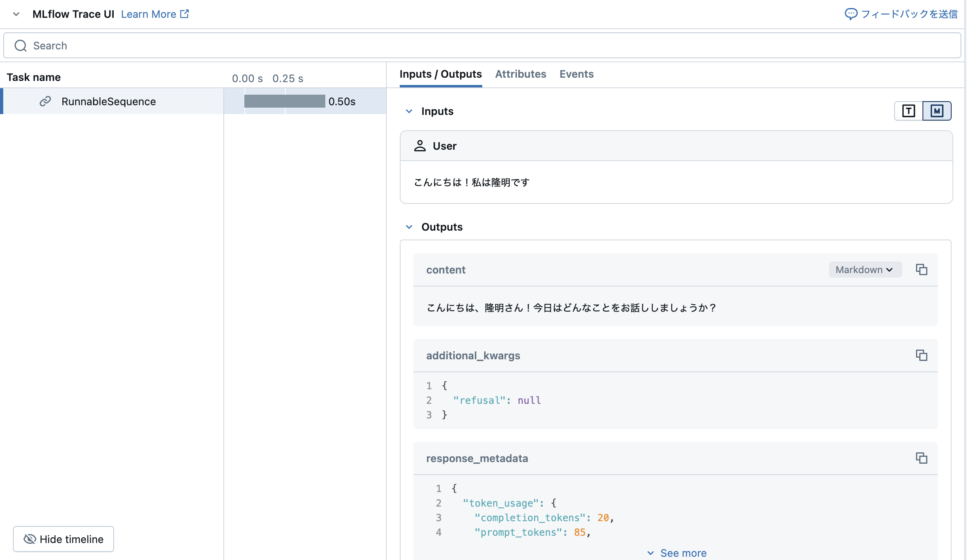
Task: Switch to the Attributes tab
Action: pyautogui.click(x=520, y=74)
